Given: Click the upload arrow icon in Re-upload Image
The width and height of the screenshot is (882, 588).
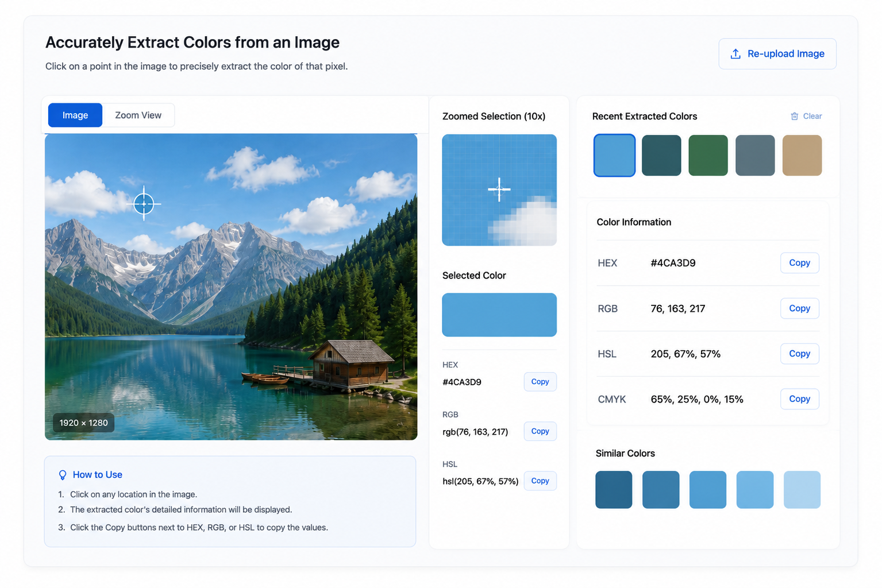Looking at the screenshot, I should (x=735, y=54).
